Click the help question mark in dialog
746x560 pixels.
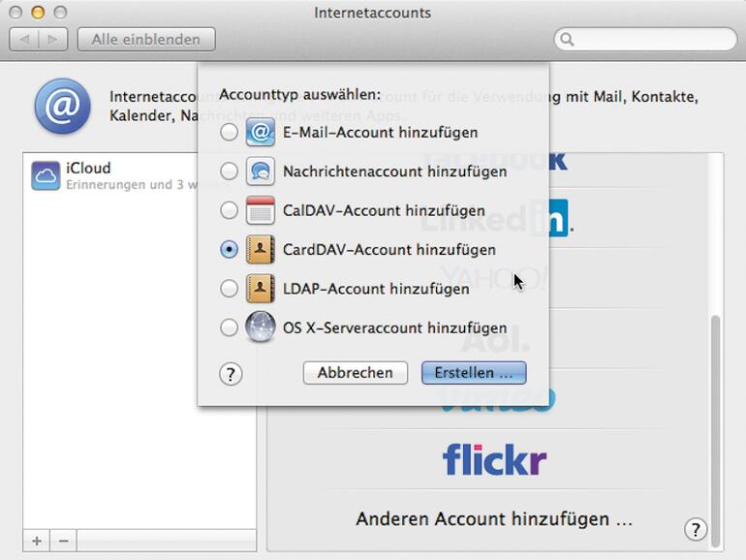[x=231, y=374]
